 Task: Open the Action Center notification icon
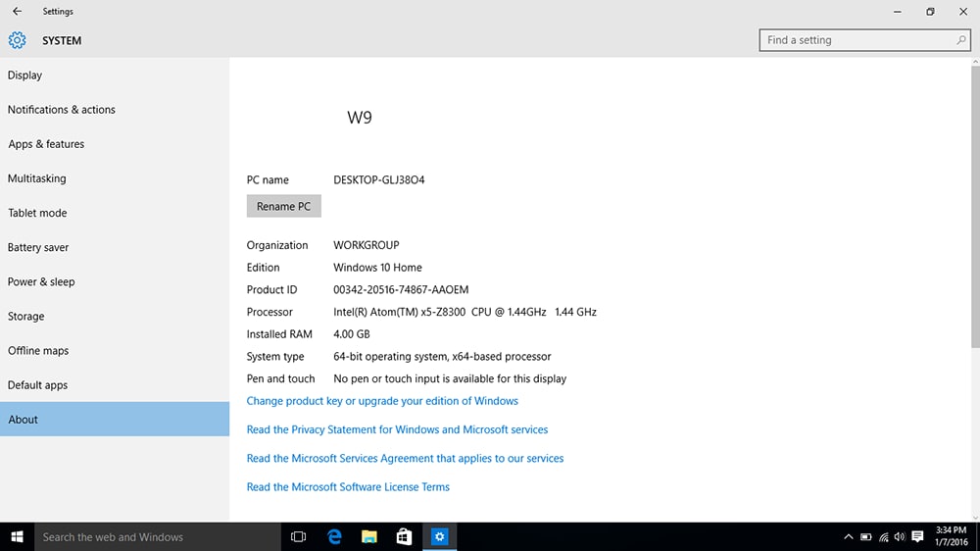pos(917,537)
